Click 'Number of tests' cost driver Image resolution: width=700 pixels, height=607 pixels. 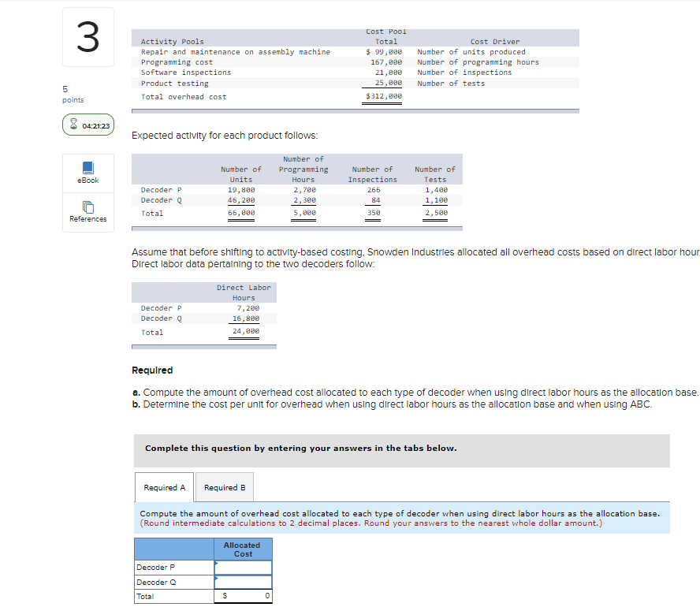click(x=451, y=84)
